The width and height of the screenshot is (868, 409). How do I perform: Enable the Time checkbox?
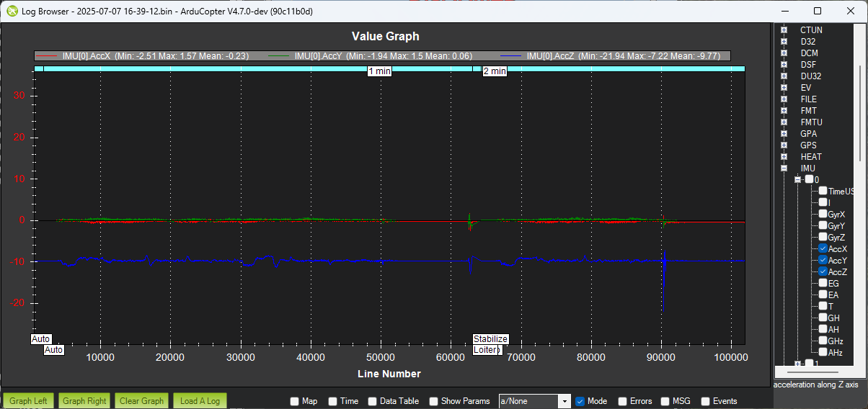point(332,401)
